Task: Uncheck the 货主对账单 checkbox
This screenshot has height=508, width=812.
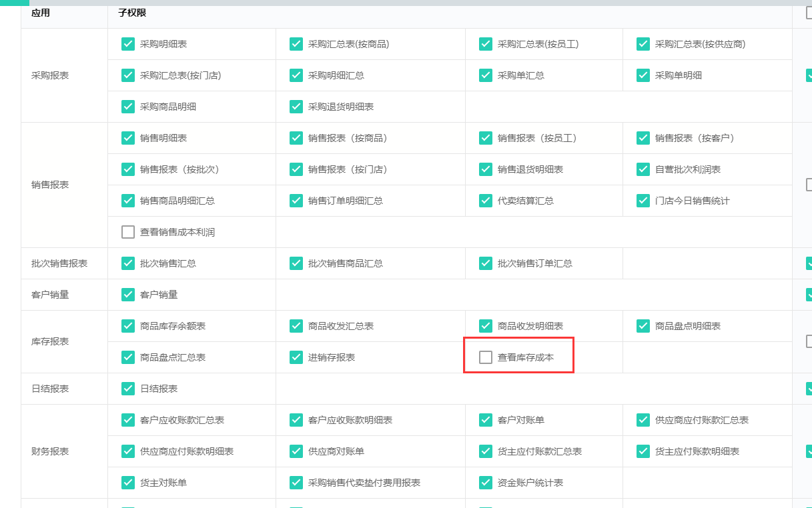Action: (128, 483)
